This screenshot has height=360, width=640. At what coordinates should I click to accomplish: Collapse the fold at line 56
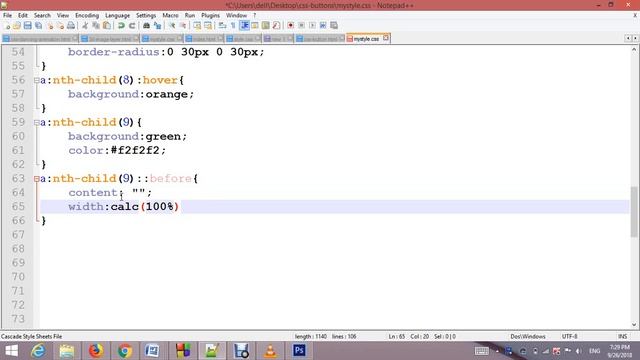tap(37, 80)
